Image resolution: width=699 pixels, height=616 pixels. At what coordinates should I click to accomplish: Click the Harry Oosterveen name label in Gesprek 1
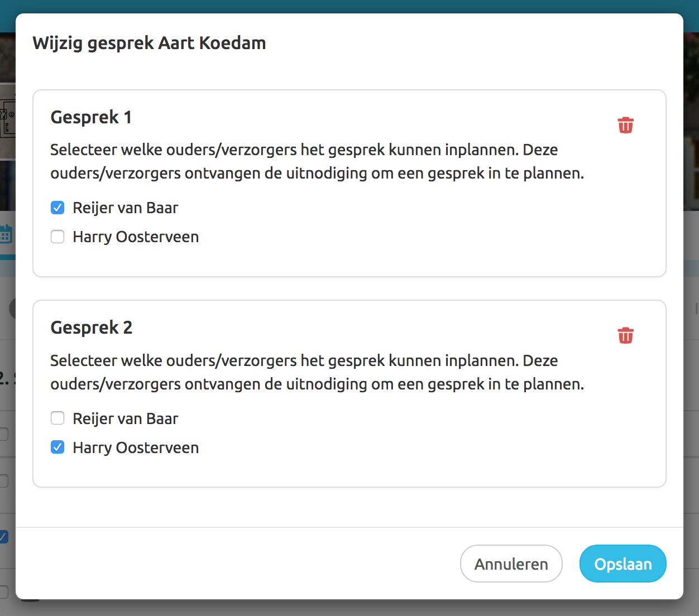coord(136,237)
